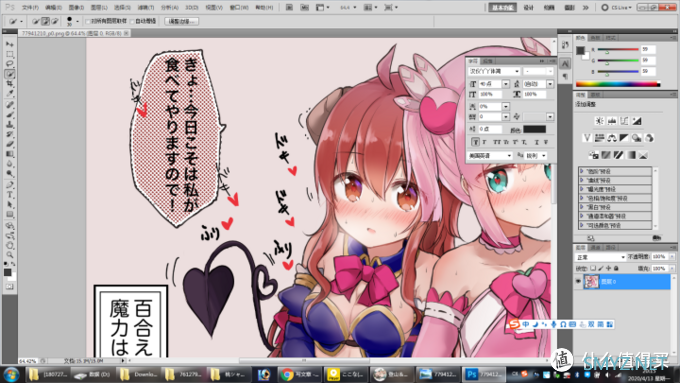Toggle Underline in Character panel
Viewport: 680px width, 383px height.
point(537,142)
